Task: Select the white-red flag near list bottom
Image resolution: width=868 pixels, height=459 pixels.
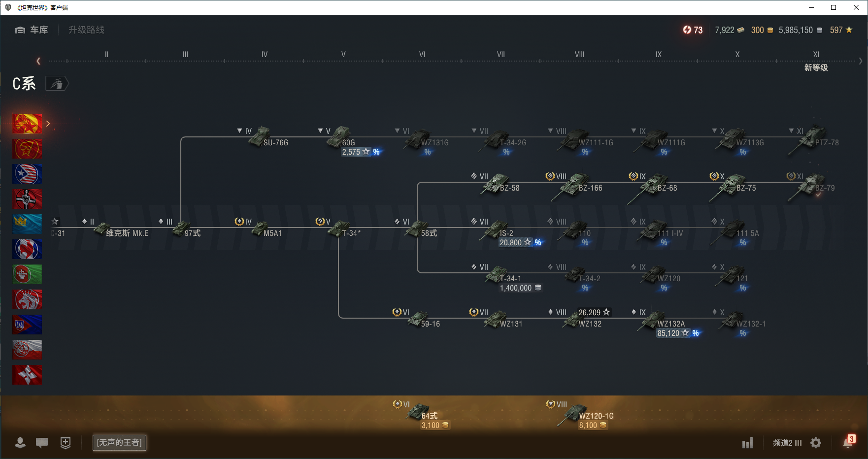Action: point(27,350)
